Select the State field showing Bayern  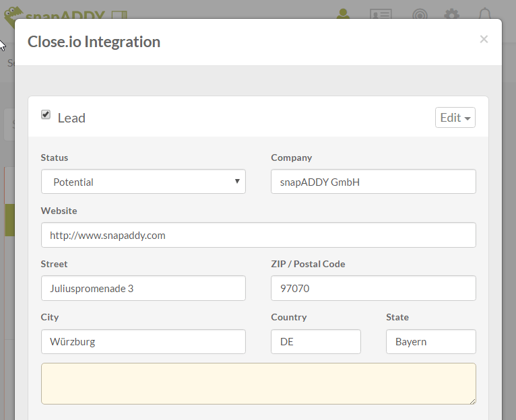(x=430, y=341)
